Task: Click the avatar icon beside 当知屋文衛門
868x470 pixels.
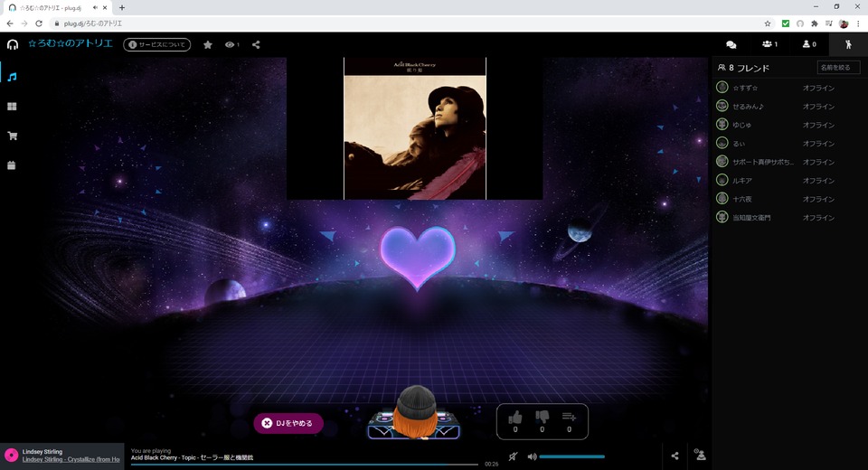Action: 722,217
